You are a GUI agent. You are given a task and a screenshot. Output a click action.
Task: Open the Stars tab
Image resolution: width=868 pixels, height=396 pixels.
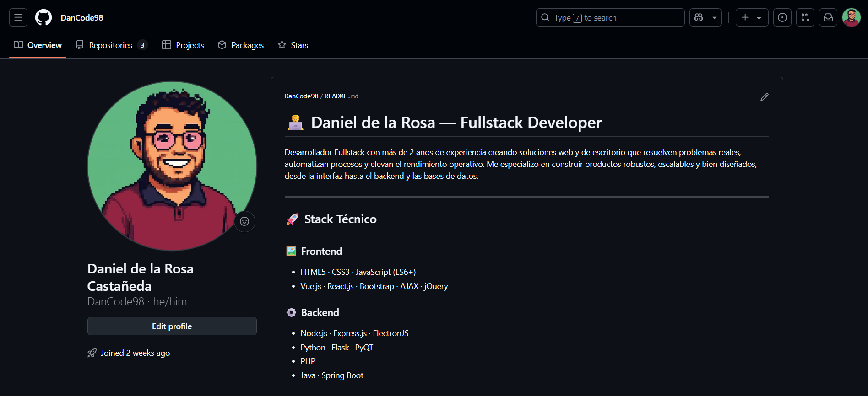click(293, 45)
